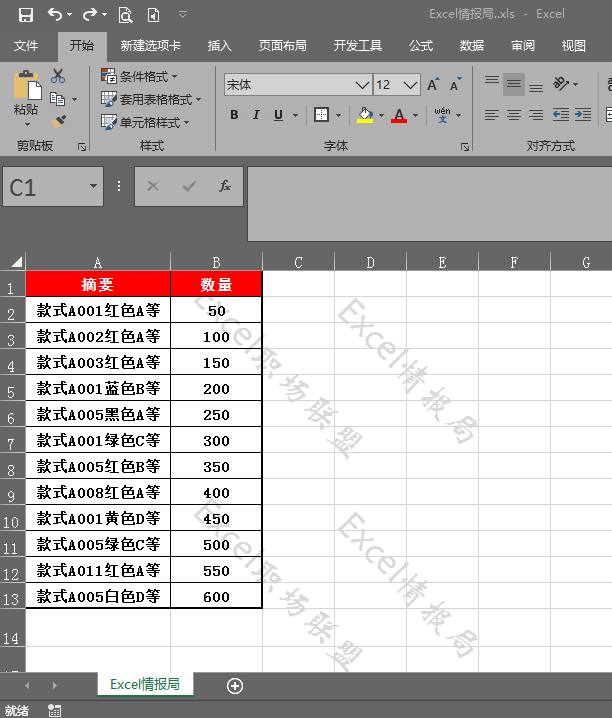Screen dimensions: 612x718
Task: Click the Name Box showing C1
Action: pyautogui.click(x=53, y=187)
